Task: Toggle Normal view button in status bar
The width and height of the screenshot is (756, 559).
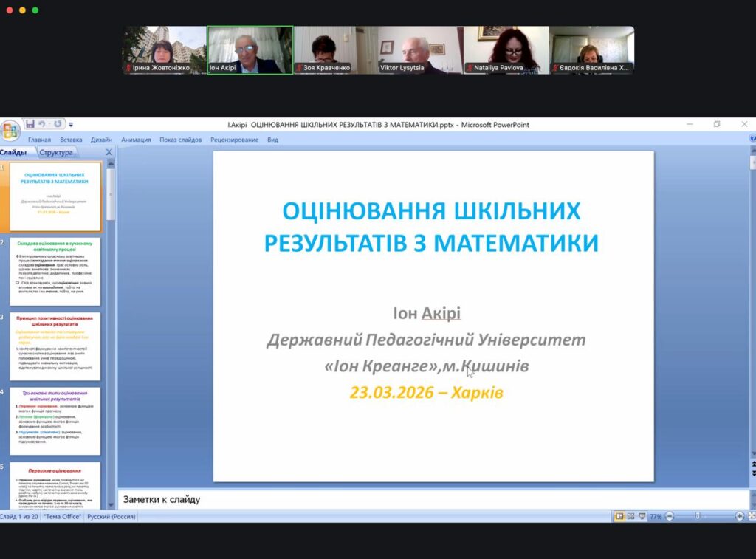Action: click(619, 517)
